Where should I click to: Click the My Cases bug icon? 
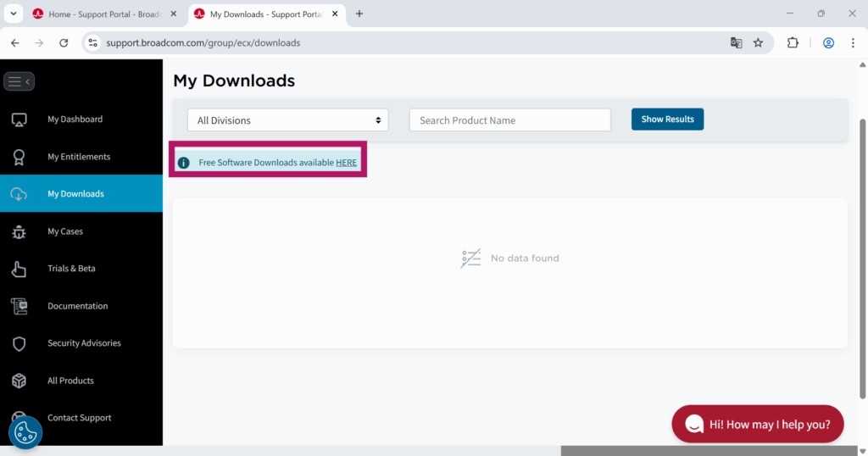(x=19, y=231)
